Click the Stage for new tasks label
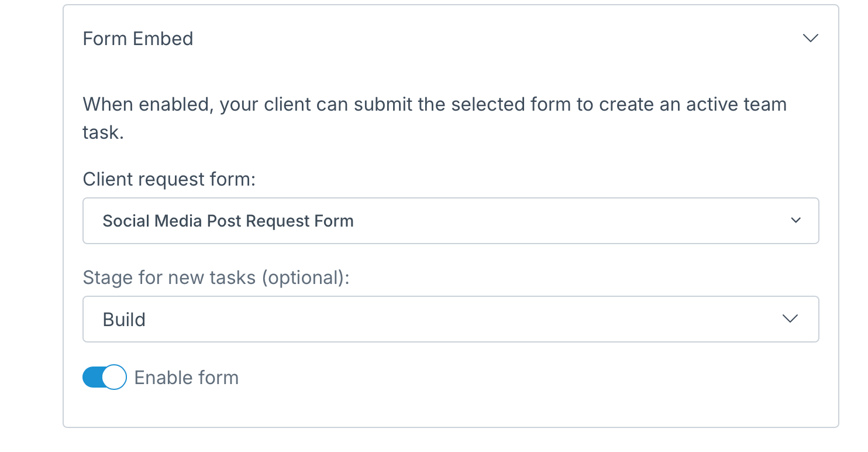The image size is (868, 452). click(x=216, y=277)
